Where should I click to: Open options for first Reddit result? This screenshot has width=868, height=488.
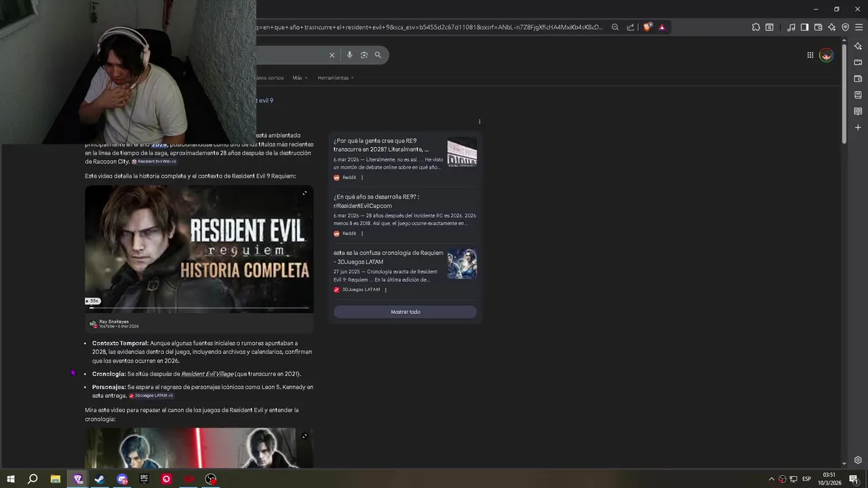[362, 178]
